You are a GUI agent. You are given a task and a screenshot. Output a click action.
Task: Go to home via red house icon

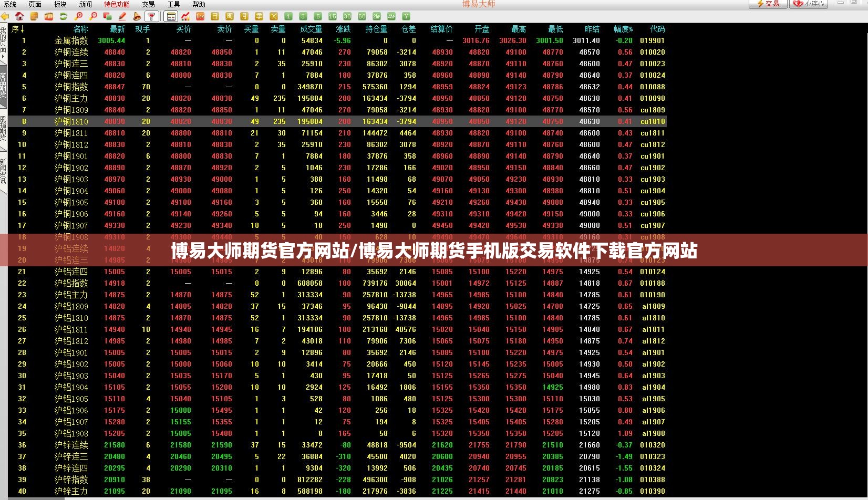19,16
